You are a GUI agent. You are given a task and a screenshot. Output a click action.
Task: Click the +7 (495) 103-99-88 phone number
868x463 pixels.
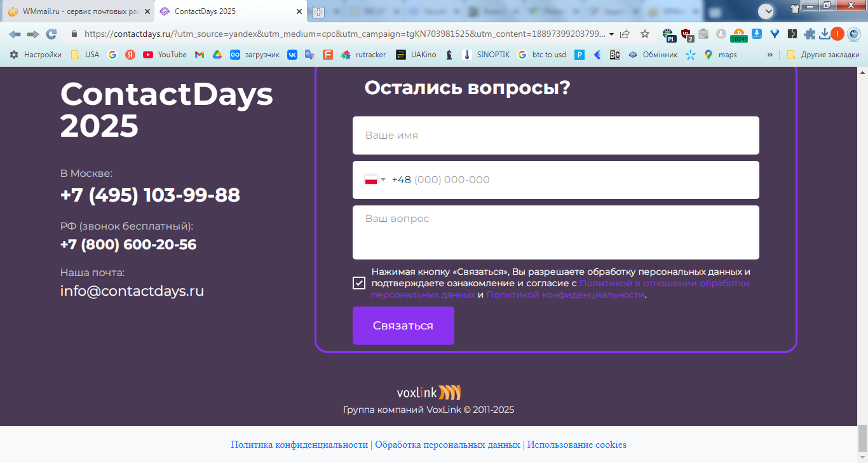coord(150,195)
